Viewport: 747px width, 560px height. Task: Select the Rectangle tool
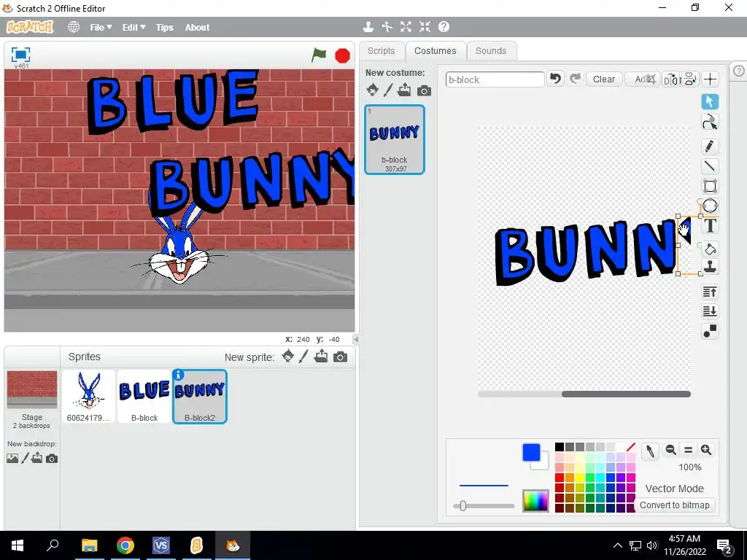pyautogui.click(x=710, y=186)
